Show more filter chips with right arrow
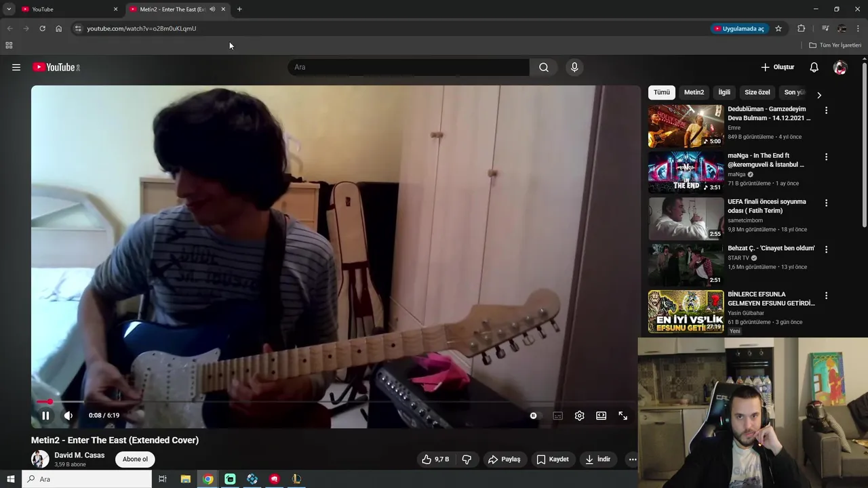868x488 pixels. pos(819,95)
